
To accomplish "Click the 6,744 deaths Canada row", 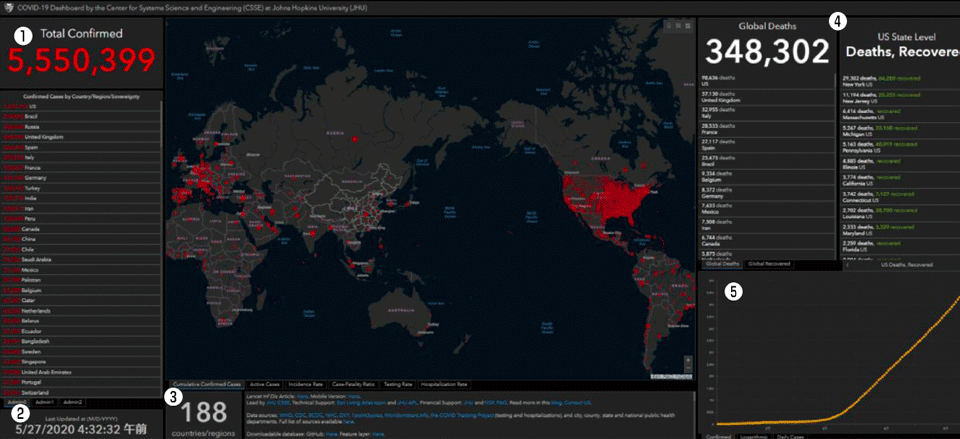I will click(x=767, y=239).
